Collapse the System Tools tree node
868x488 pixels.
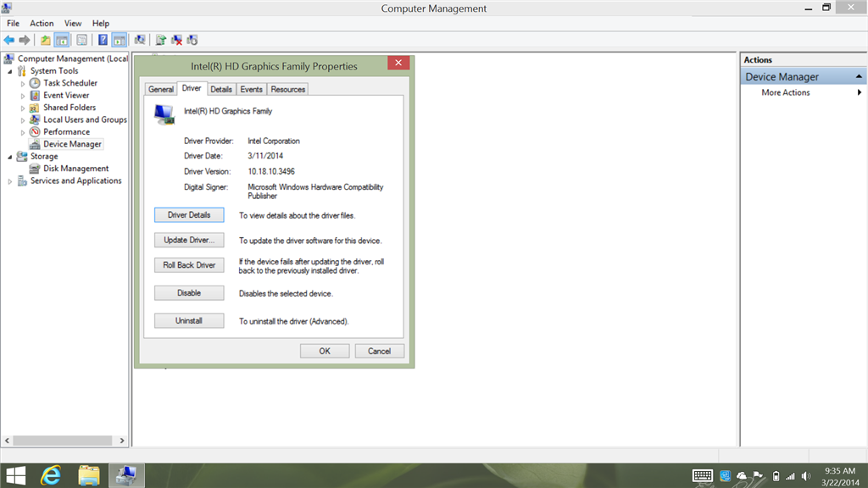click(9, 71)
